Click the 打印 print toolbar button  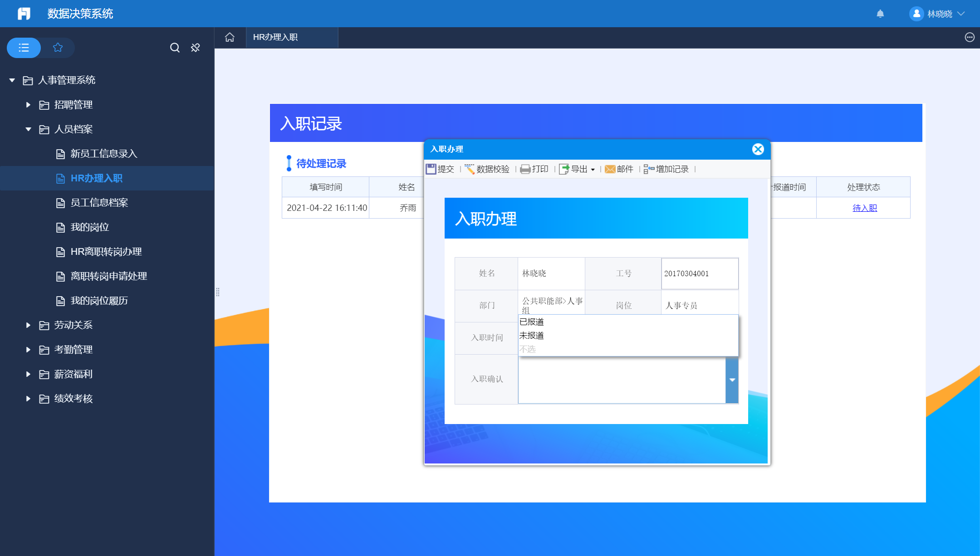tap(534, 169)
